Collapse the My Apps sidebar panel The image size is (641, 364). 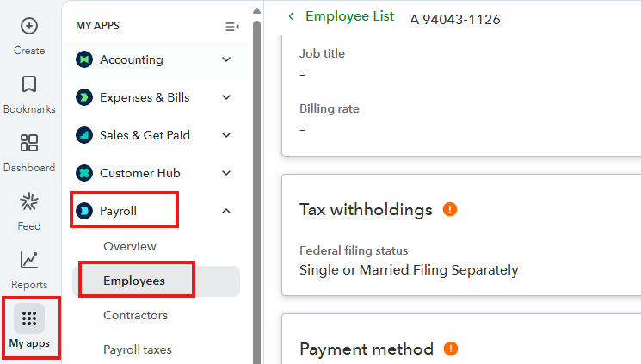[231, 27]
